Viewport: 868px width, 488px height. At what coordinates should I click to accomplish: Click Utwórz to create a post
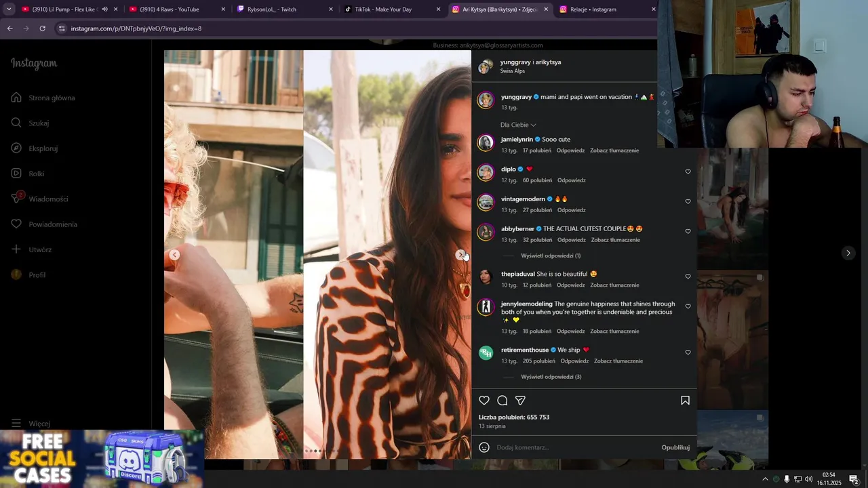coord(31,249)
